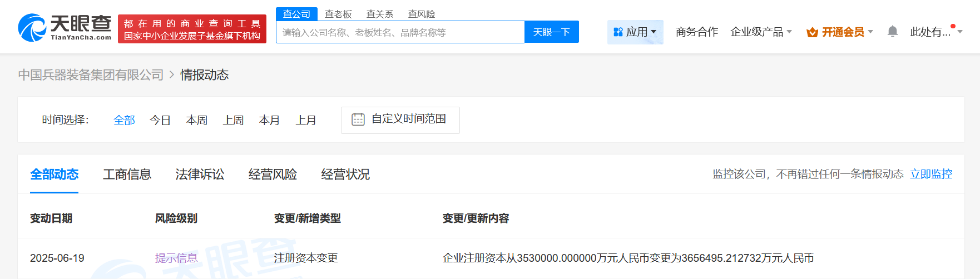The height and width of the screenshot is (279, 980).
Task: Select the 查风险 search tab
Action: (x=422, y=14)
